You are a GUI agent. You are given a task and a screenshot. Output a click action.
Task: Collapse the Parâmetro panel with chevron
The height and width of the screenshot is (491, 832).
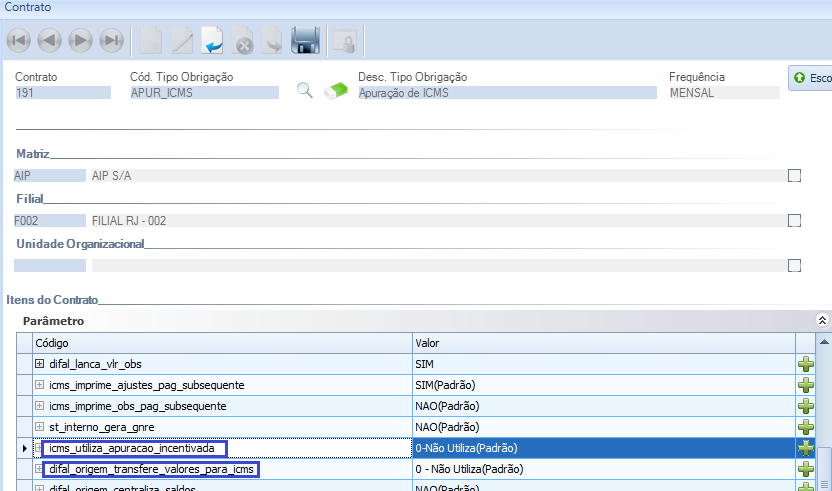822,321
